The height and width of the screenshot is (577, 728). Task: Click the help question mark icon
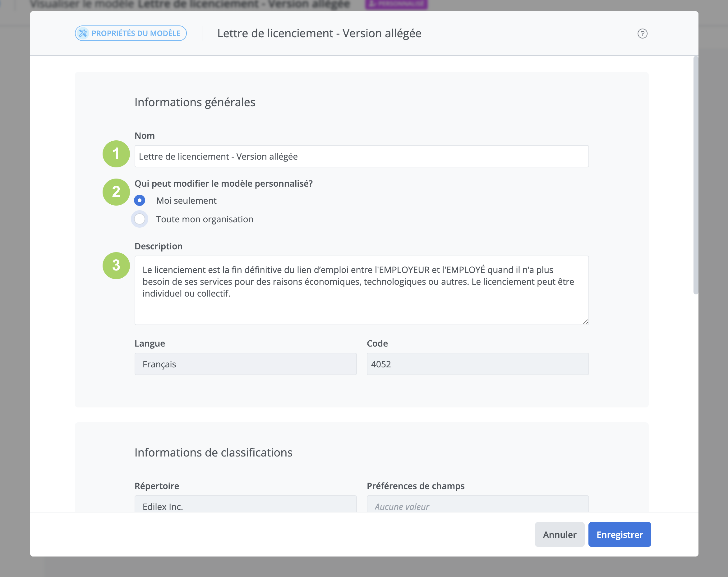point(642,34)
